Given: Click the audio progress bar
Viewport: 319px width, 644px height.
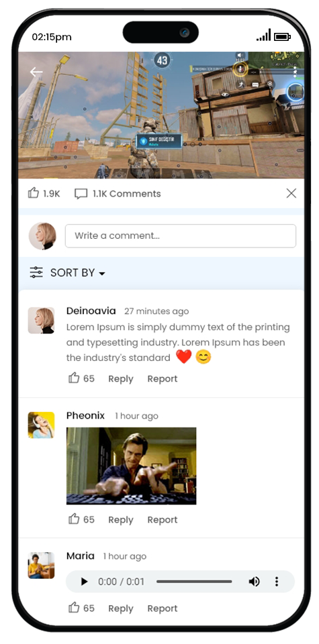Looking at the screenshot, I should [194, 582].
